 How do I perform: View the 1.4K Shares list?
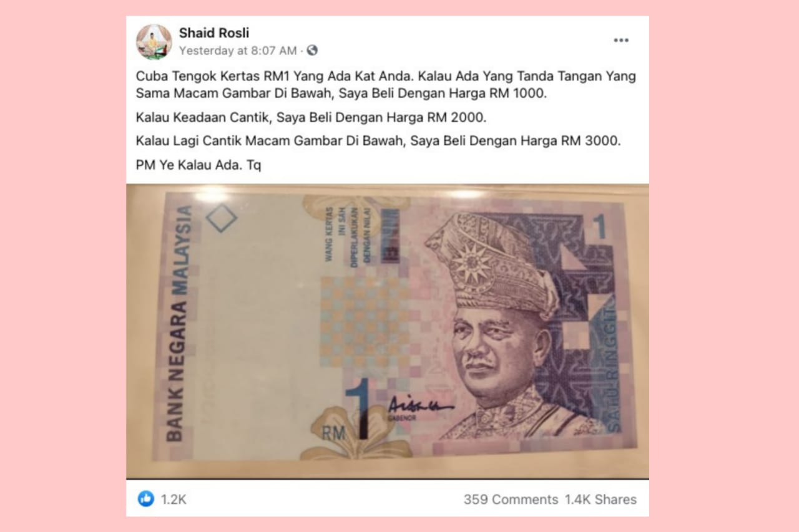click(600, 500)
